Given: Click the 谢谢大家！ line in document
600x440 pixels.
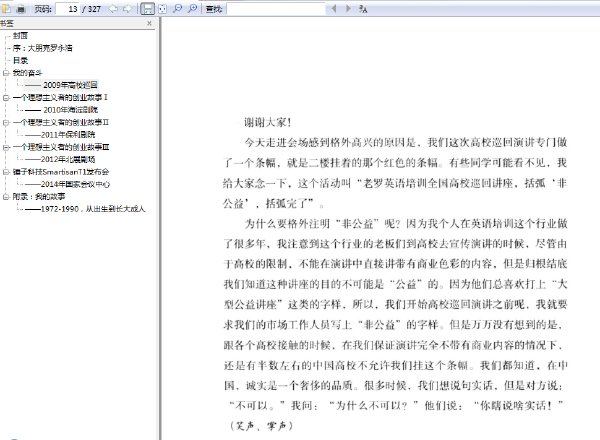Looking at the screenshot, I should click(x=269, y=122).
